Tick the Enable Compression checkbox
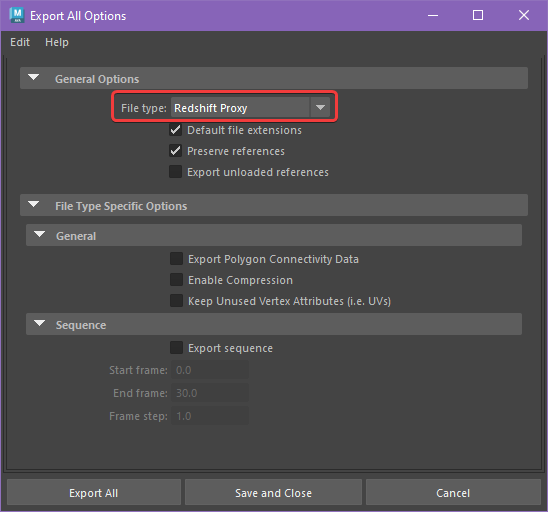 pyautogui.click(x=176, y=280)
